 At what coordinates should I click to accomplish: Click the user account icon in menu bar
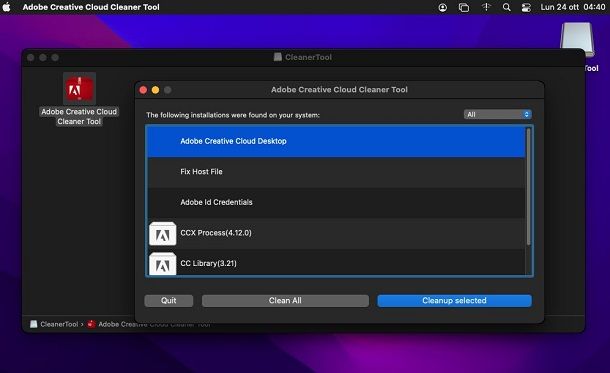(442, 7)
